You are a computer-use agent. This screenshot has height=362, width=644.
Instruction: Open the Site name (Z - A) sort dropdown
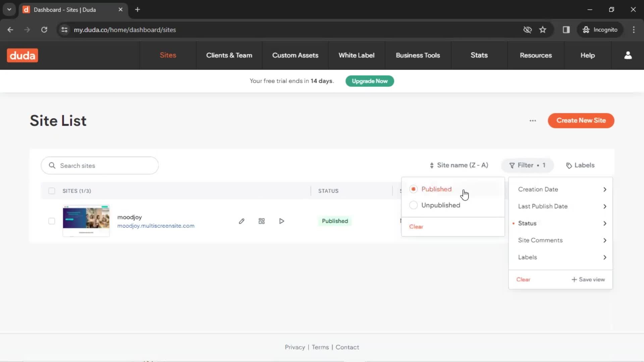459,165
